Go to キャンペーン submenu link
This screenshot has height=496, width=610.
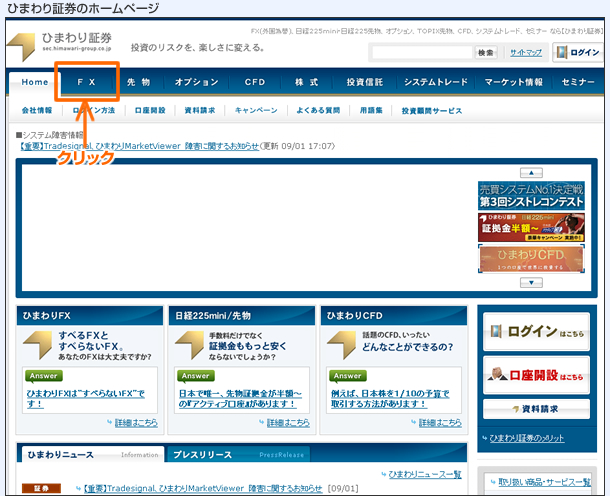(256, 110)
